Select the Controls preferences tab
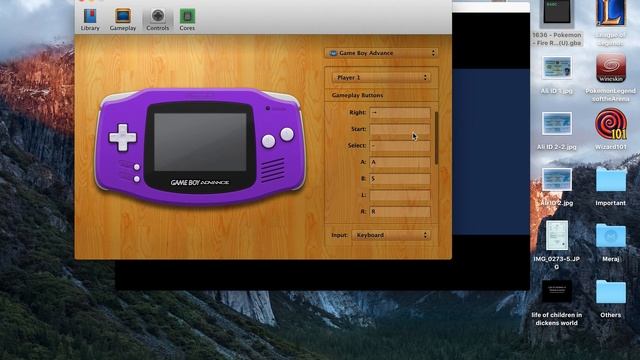The height and width of the screenshot is (360, 640). point(158,20)
